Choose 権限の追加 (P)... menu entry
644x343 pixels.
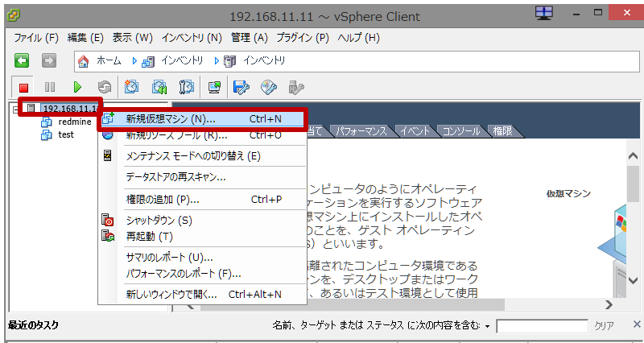coord(203,200)
